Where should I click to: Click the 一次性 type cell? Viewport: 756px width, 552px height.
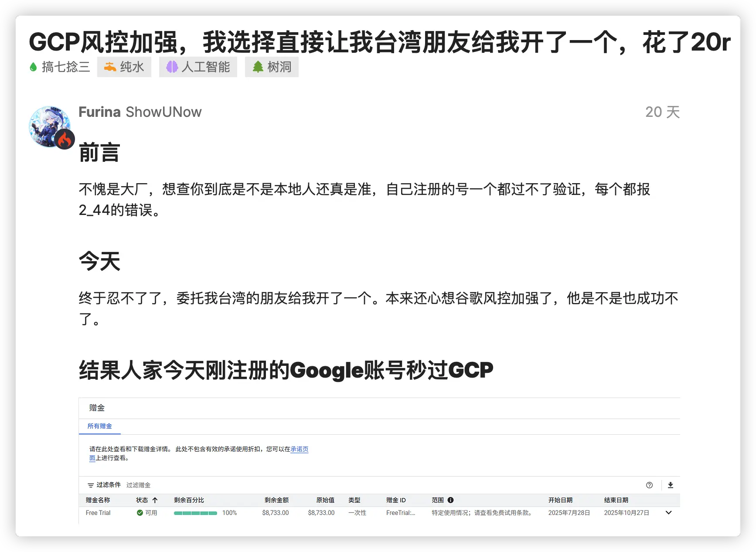pyautogui.click(x=357, y=513)
